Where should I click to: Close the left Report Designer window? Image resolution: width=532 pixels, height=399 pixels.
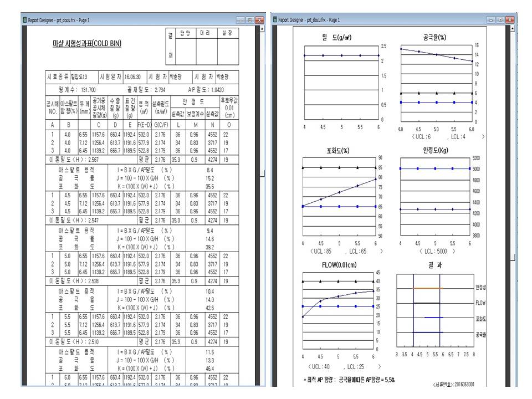[x=259, y=21]
